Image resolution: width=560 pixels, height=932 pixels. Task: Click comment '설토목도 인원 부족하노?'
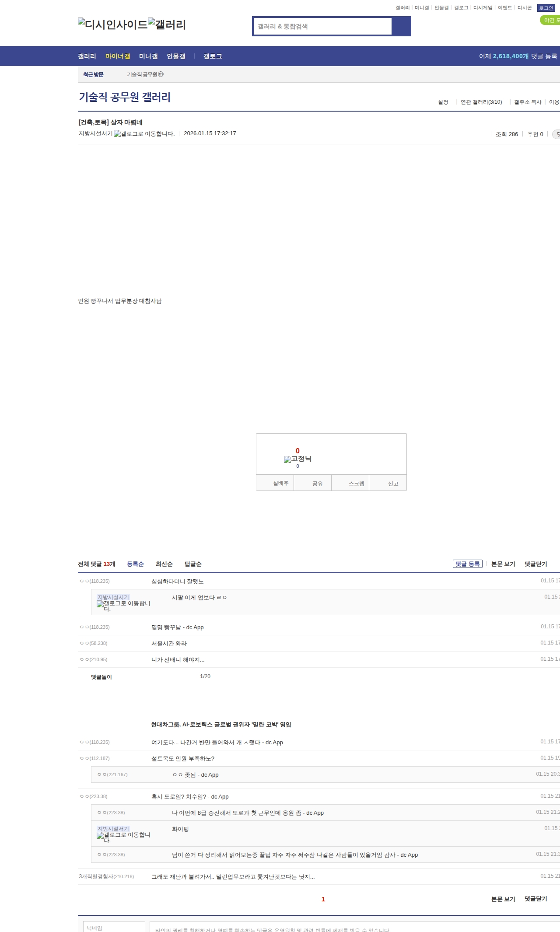click(183, 759)
